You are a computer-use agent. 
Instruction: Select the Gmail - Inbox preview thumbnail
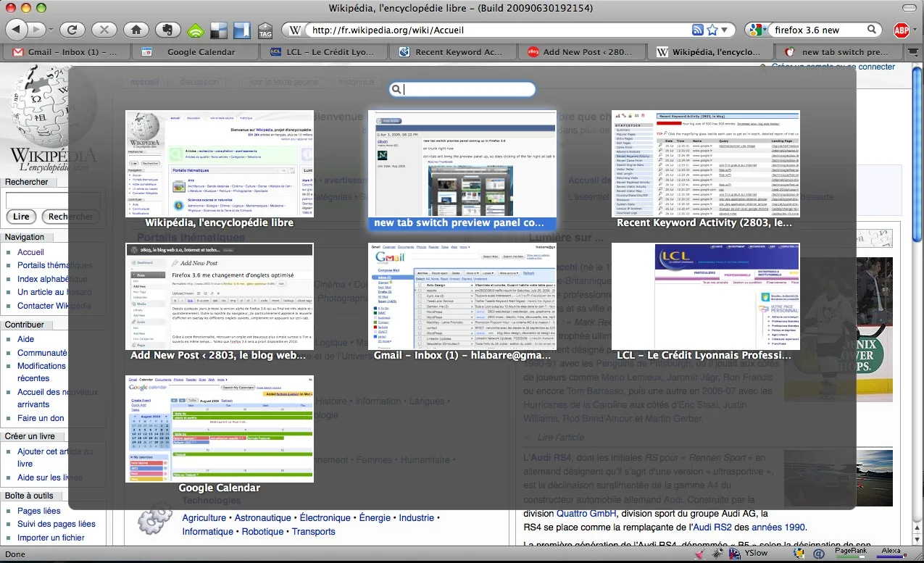[x=462, y=296]
